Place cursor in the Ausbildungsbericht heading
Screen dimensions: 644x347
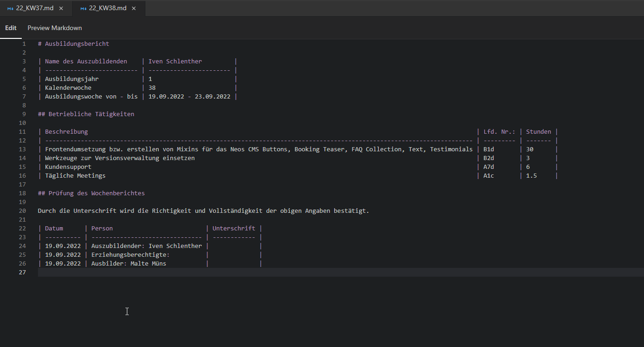[77, 44]
